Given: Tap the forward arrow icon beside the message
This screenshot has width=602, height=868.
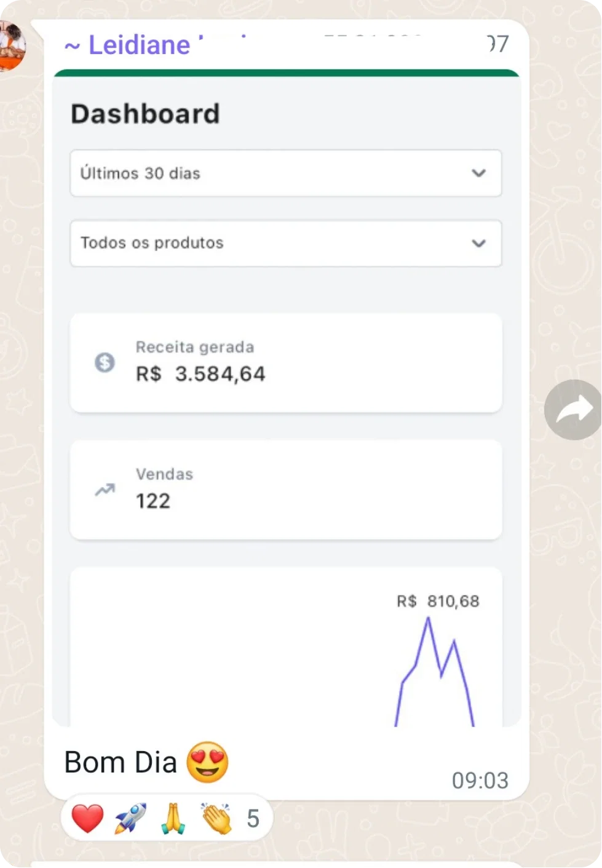Looking at the screenshot, I should 574,410.
